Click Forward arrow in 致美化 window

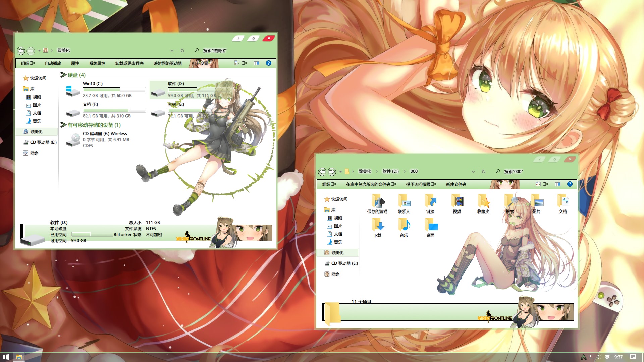click(31, 51)
